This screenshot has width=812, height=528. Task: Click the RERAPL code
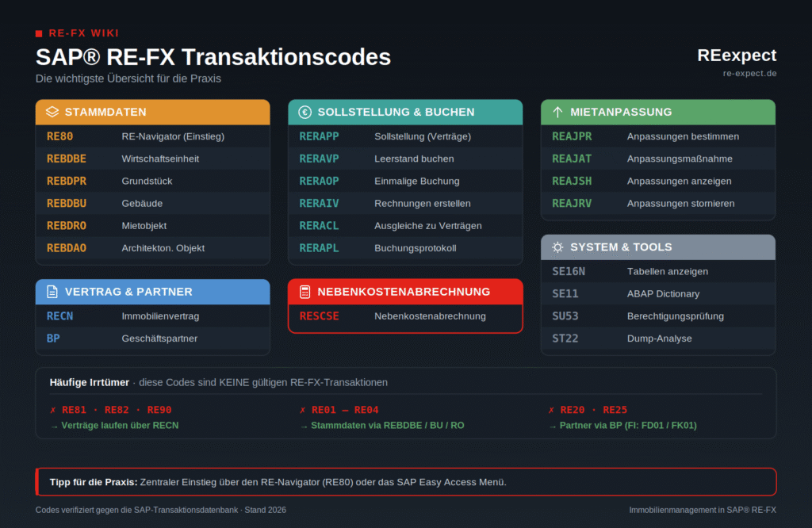pyautogui.click(x=319, y=247)
